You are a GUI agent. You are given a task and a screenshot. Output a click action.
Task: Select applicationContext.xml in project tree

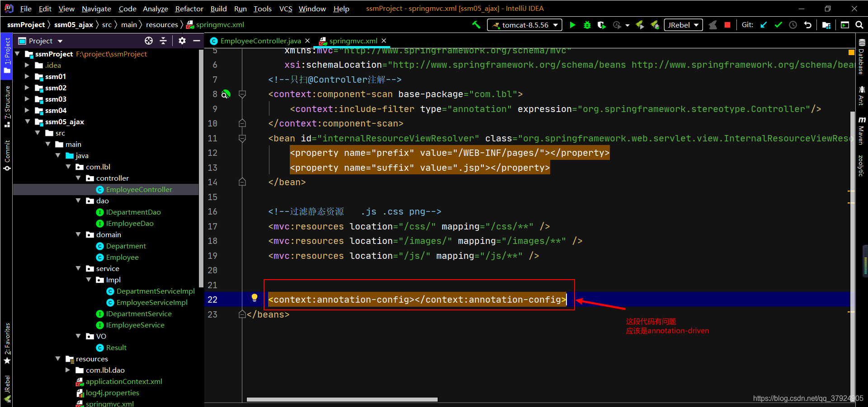click(x=124, y=381)
